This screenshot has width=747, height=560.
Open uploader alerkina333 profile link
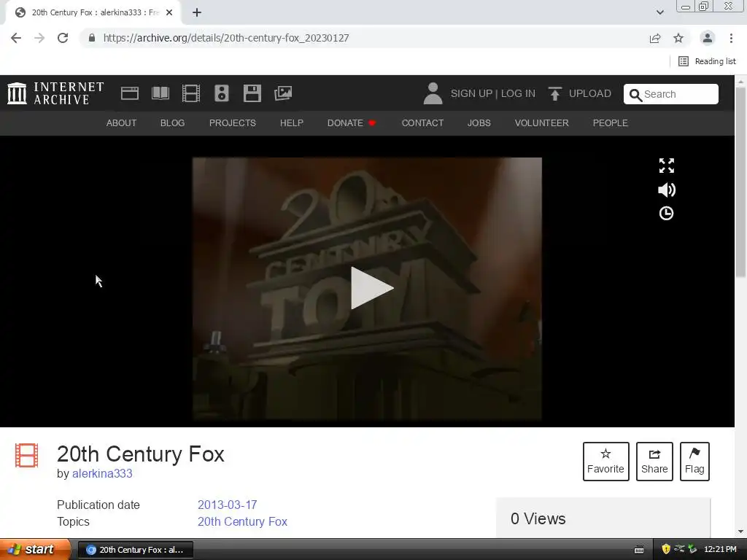click(102, 474)
